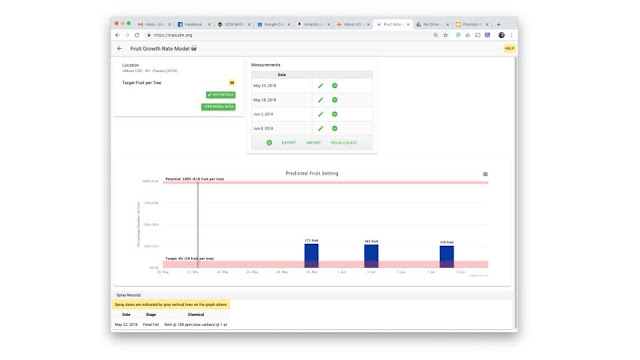640x360 pixels.
Task: Edit the Jun 3, 2018 measurement
Action: 320,114
